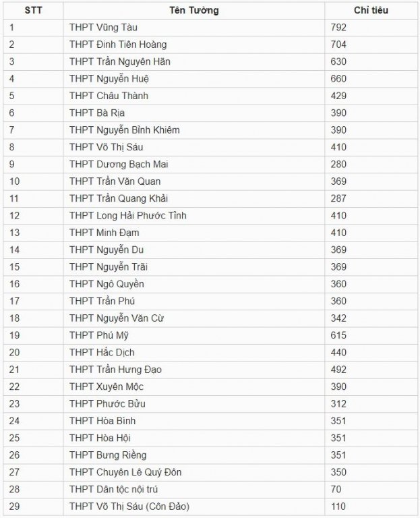Click THPT Nguyễn Bỉnh Khiêm name
Viewport: 420px width, 518px height.
tap(125, 130)
